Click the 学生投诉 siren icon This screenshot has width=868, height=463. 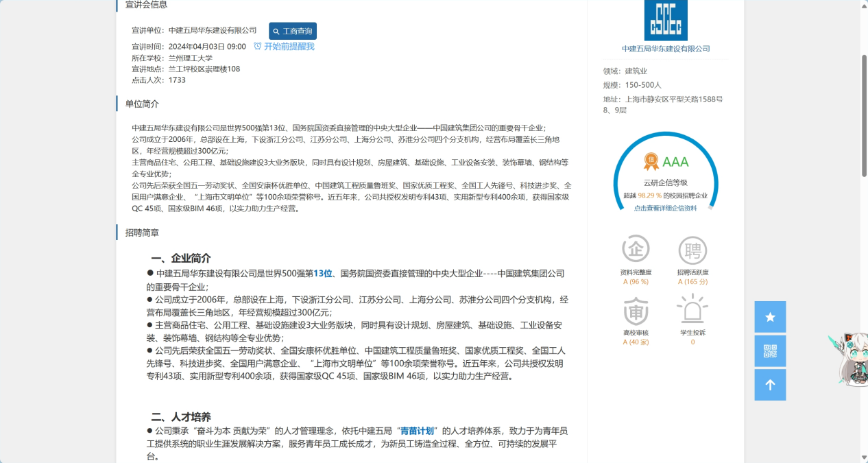coord(692,310)
